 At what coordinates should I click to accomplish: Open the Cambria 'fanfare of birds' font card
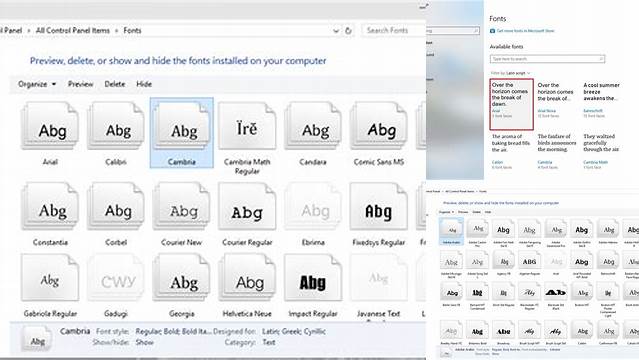[557, 152]
